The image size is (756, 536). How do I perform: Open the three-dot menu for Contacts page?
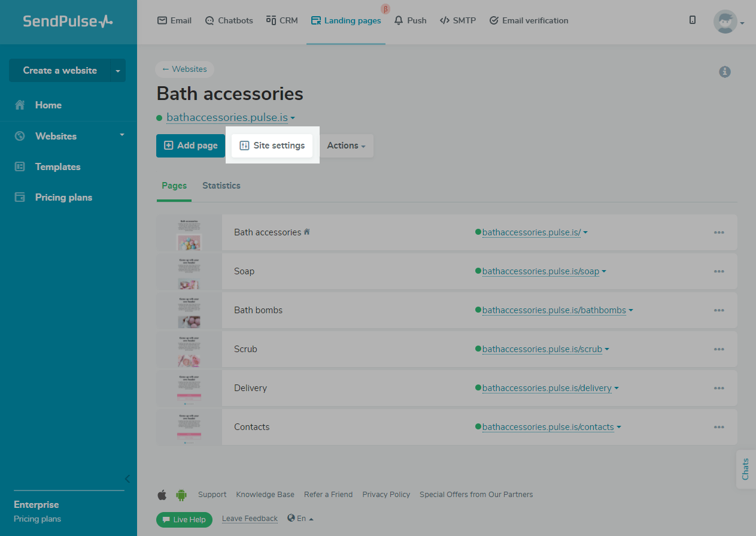tap(719, 427)
